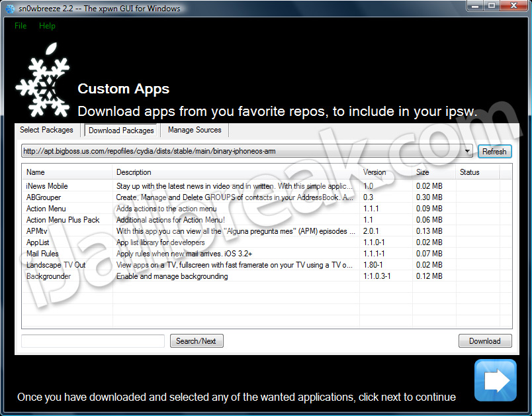Select the Backgrounder package row
The width and height of the screenshot is (532, 416).
coord(267,276)
